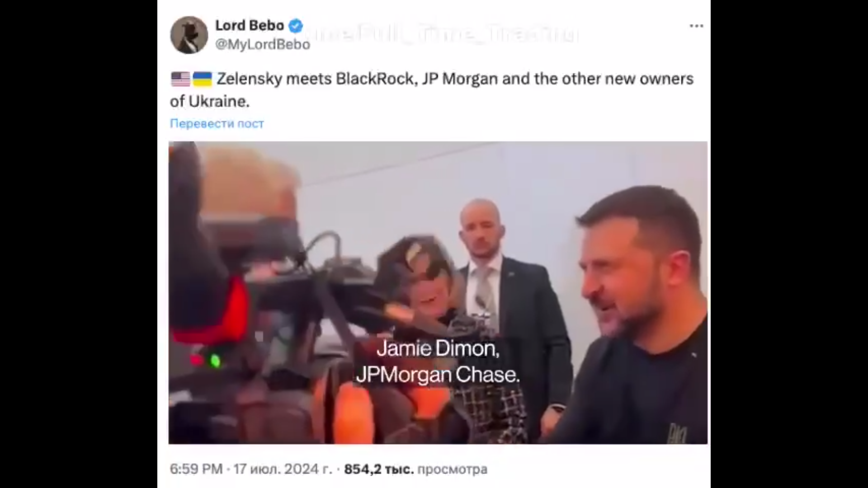The width and height of the screenshot is (868, 488).
Task: Click the 6:59 PM timestamp
Action: (196, 469)
